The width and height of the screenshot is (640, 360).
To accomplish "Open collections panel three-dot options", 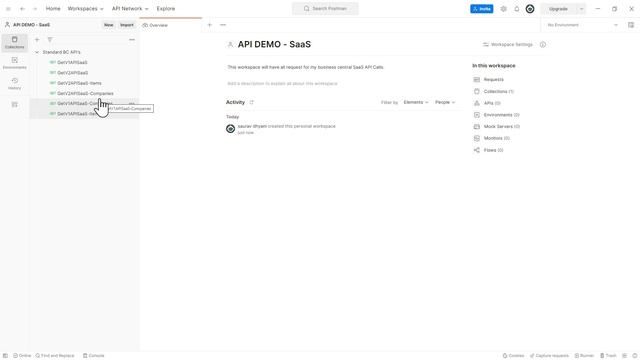I will 132,40.
